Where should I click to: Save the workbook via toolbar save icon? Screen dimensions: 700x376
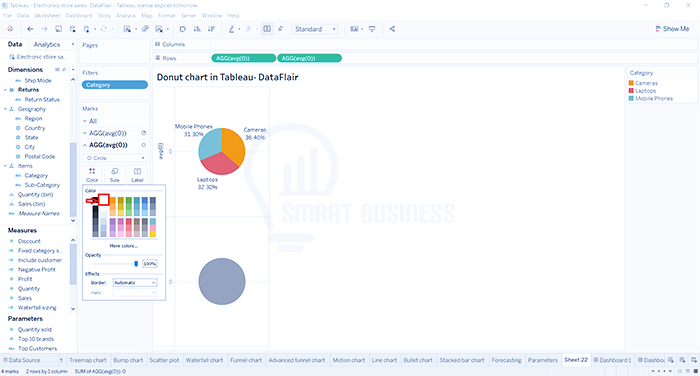(x=58, y=29)
